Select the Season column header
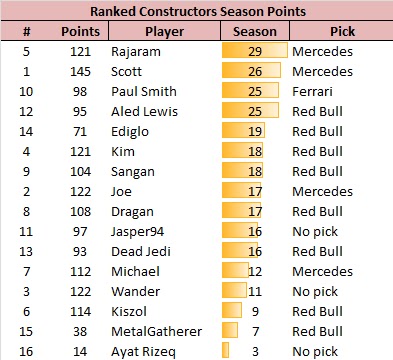Viewport: 393px width, 360px height. [255, 31]
